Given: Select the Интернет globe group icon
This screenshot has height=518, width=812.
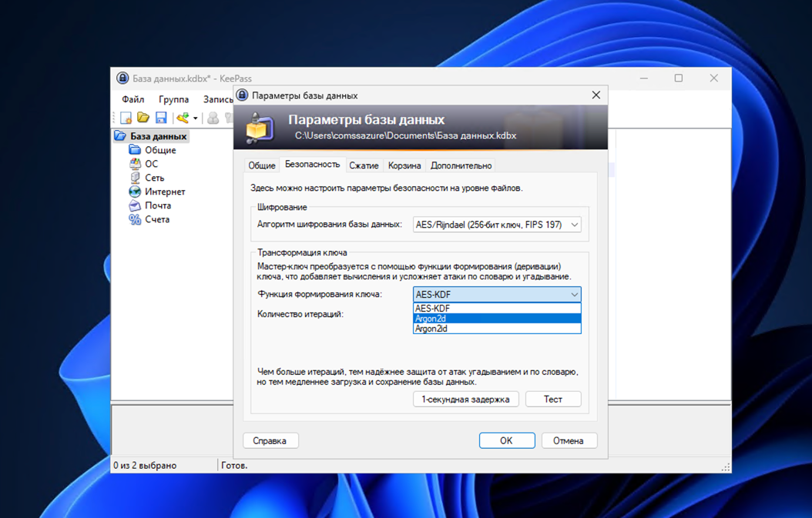Looking at the screenshot, I should coord(135,192).
